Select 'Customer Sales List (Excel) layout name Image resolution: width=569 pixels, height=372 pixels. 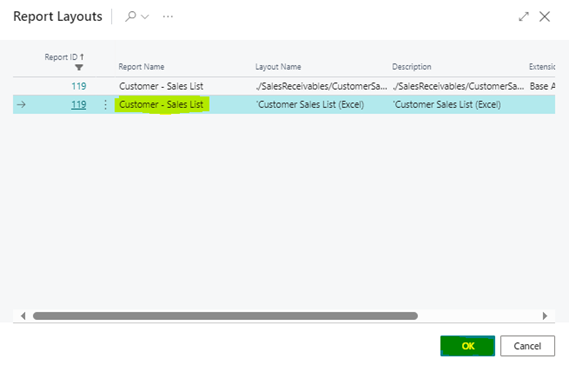[x=310, y=105]
